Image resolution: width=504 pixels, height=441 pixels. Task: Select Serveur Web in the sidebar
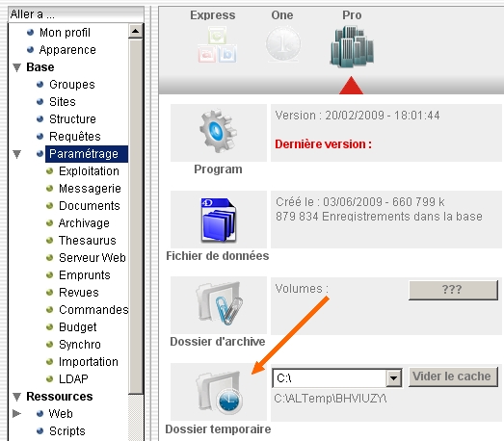(x=93, y=258)
